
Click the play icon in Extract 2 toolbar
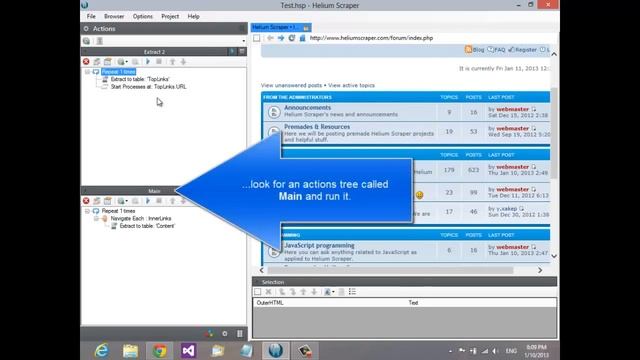pyautogui.click(x=148, y=62)
